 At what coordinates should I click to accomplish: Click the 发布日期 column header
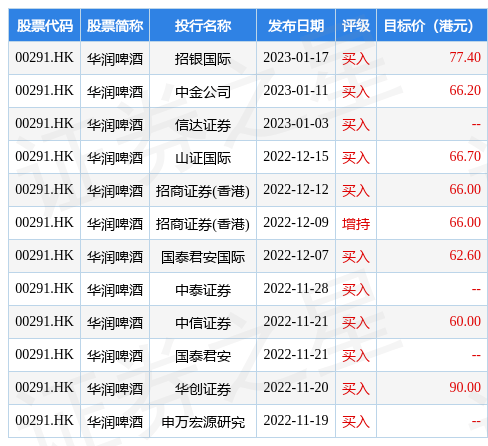click(x=296, y=26)
